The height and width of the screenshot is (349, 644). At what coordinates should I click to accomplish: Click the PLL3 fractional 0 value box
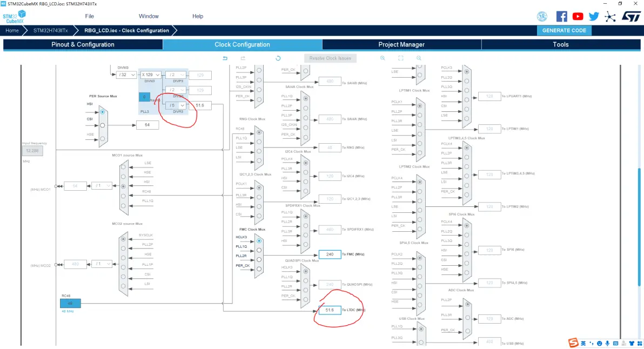coord(144,97)
